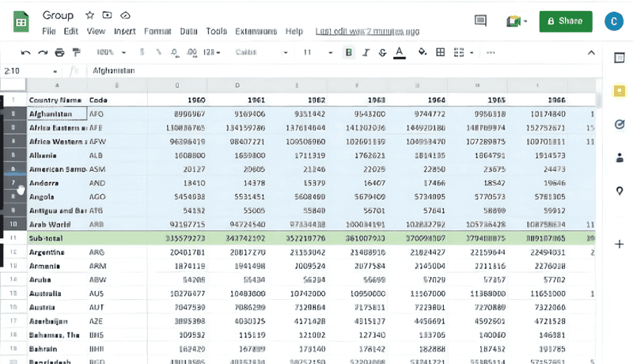The image size is (633, 364).
Task: Open the Data menu
Action: click(x=188, y=31)
